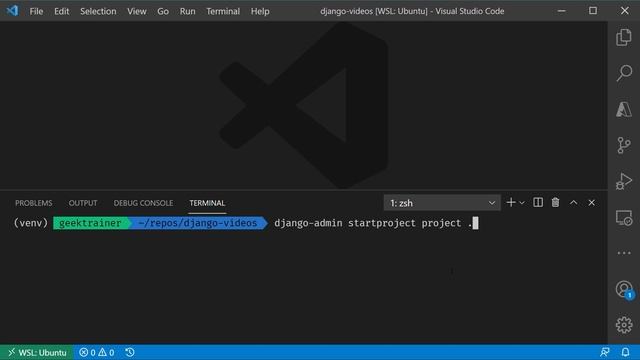640x360 pixels.
Task: Open the Remote Explorer view
Action: click(624, 218)
